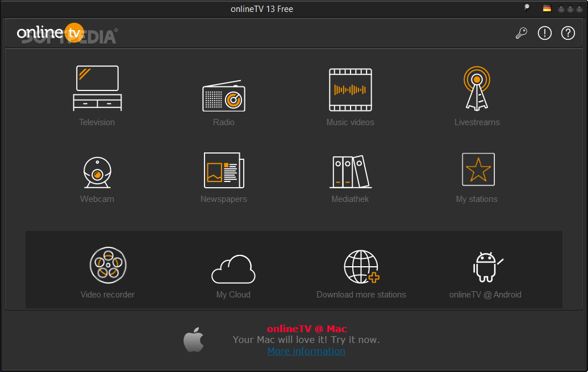The image size is (588, 372).
Task: Open the Livestreams section
Action: (477, 91)
